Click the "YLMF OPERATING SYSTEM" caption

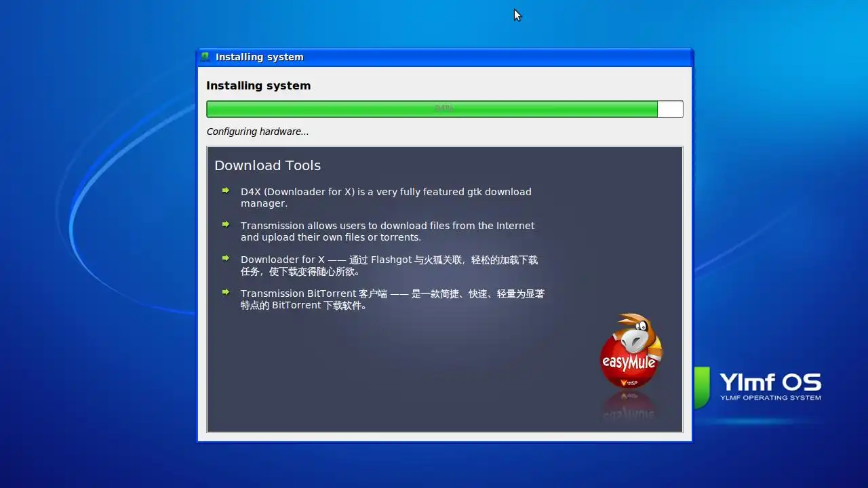pyautogui.click(x=770, y=398)
